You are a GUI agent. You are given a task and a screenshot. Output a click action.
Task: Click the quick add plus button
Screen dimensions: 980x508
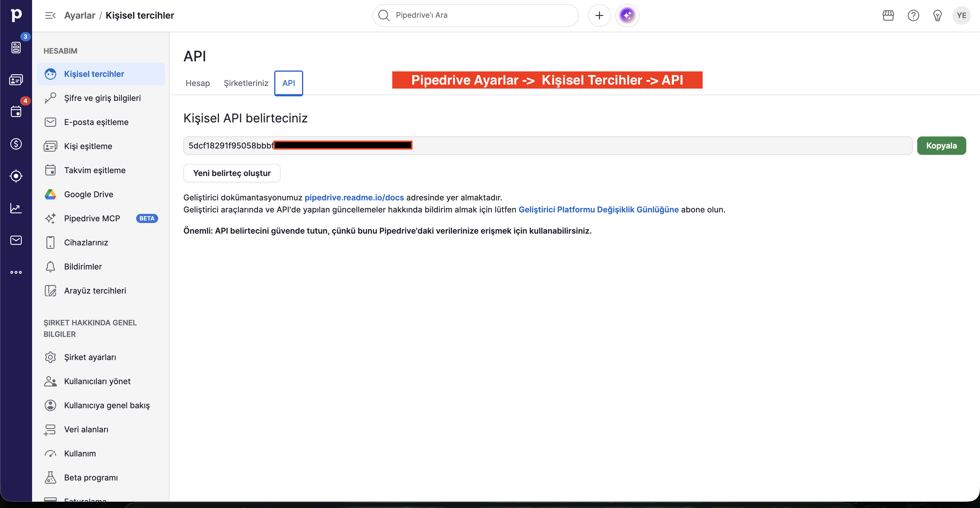click(599, 15)
